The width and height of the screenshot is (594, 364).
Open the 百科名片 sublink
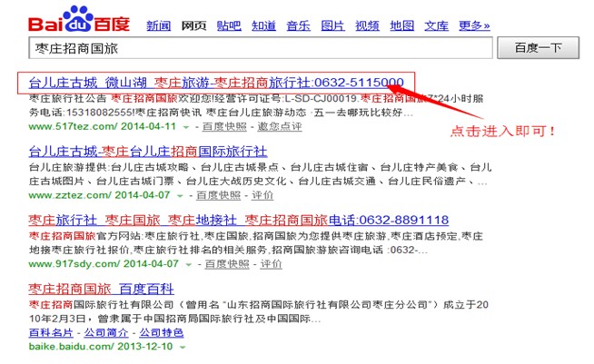(51, 332)
